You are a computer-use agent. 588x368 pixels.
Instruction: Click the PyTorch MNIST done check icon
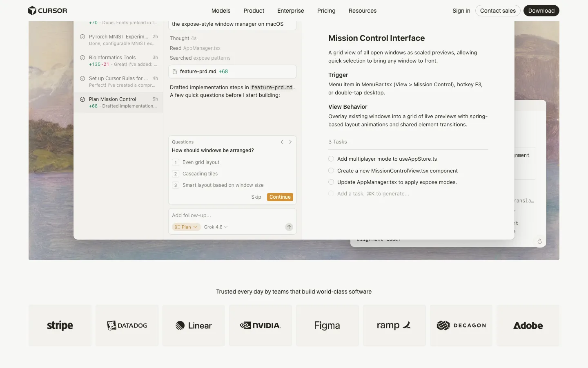(82, 37)
